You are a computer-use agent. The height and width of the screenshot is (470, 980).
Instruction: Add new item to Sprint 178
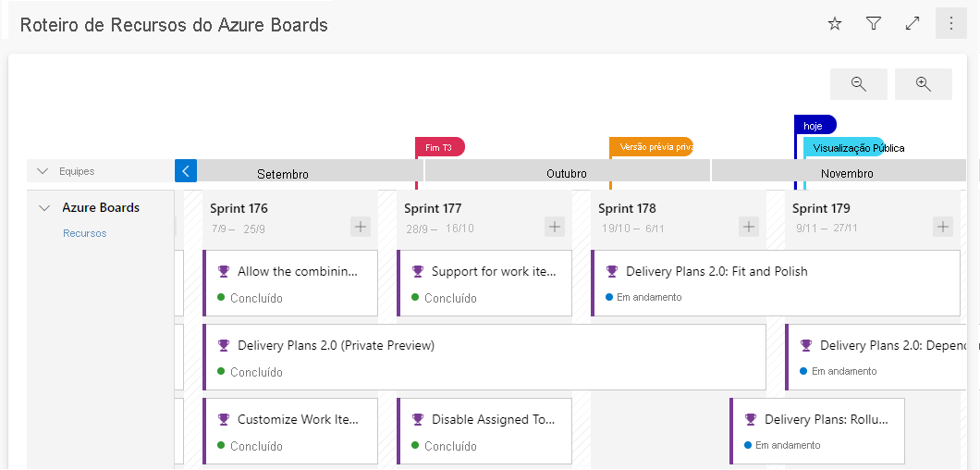pyautogui.click(x=749, y=227)
